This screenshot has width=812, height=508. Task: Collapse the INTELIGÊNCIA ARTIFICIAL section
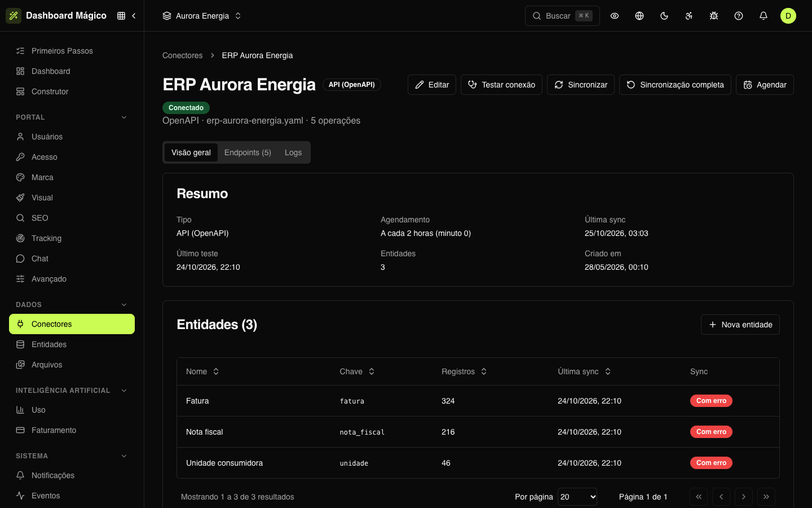pyautogui.click(x=72, y=391)
